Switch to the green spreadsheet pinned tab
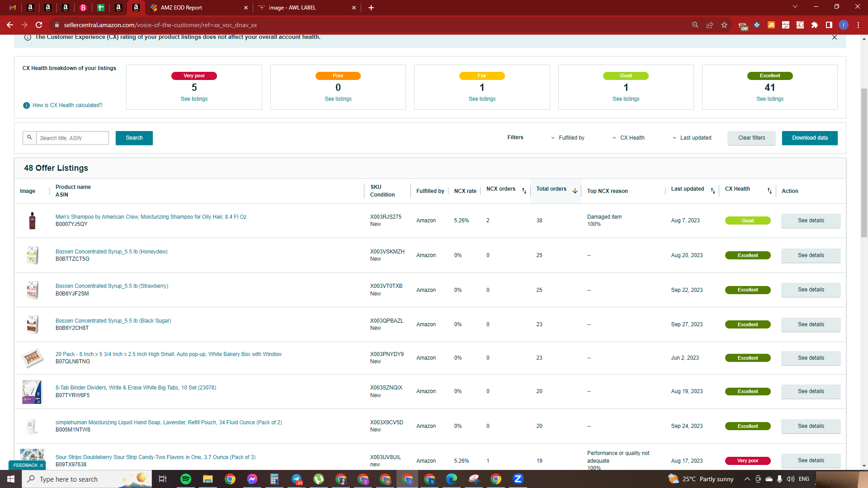 pyautogui.click(x=101, y=8)
